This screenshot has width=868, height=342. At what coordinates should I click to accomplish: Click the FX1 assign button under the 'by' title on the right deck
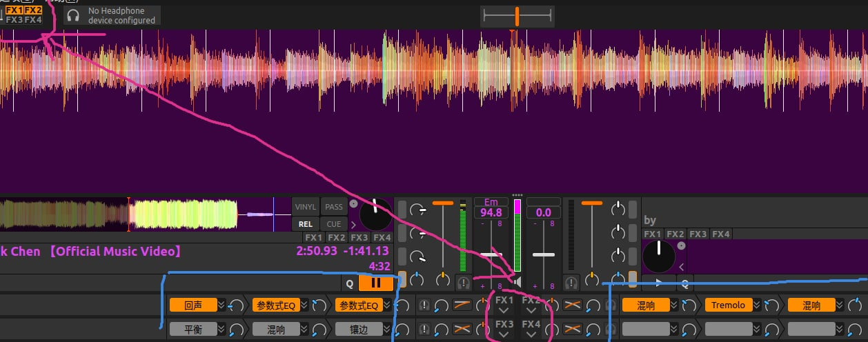pos(653,234)
